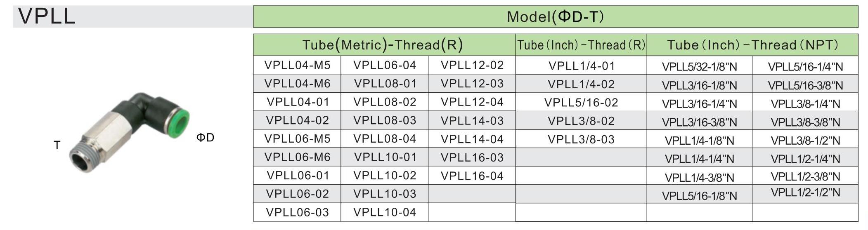Click the Tube(Metric)-Thread(R) column header
868x230 pixels.
point(383,45)
